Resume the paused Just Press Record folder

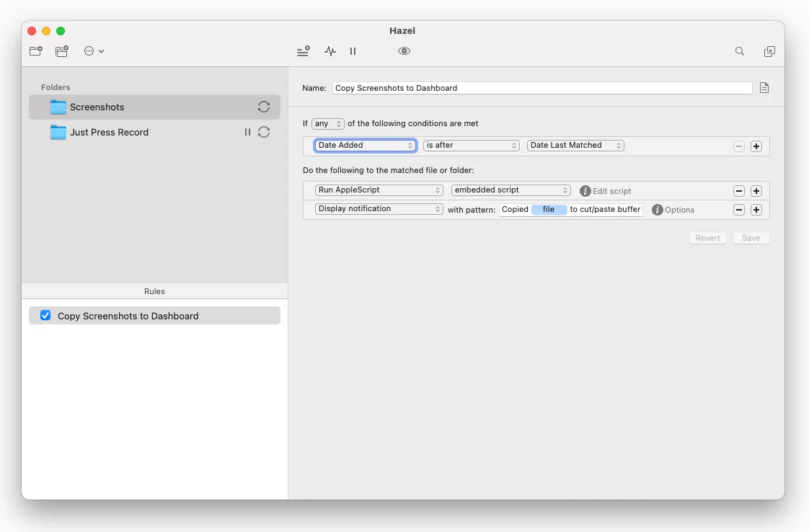point(247,132)
